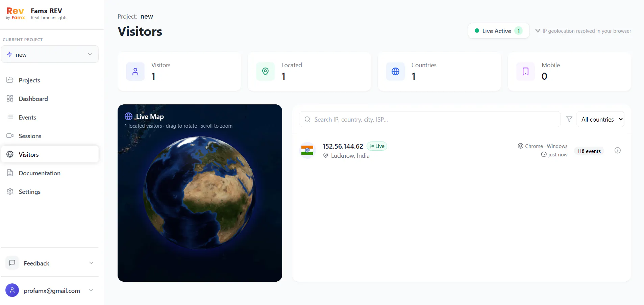
Task: Click the phone icon in Mobile card
Action: tap(525, 71)
